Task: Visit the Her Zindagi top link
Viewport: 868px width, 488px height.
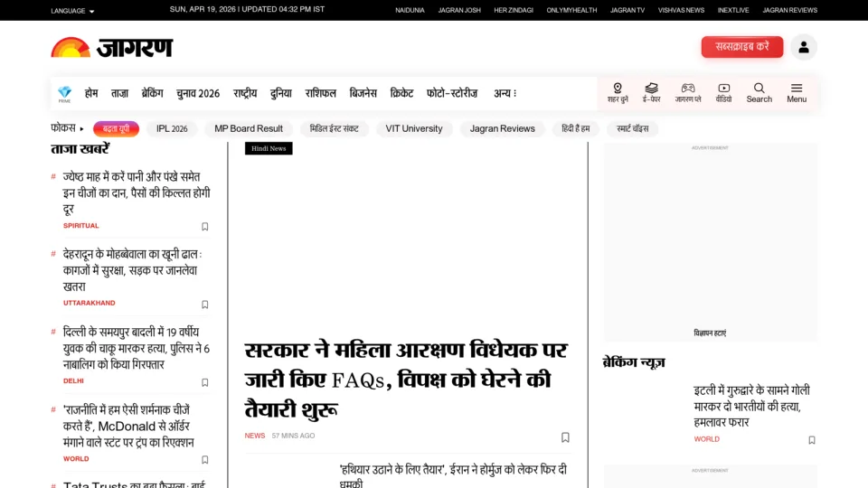Action: point(514,11)
